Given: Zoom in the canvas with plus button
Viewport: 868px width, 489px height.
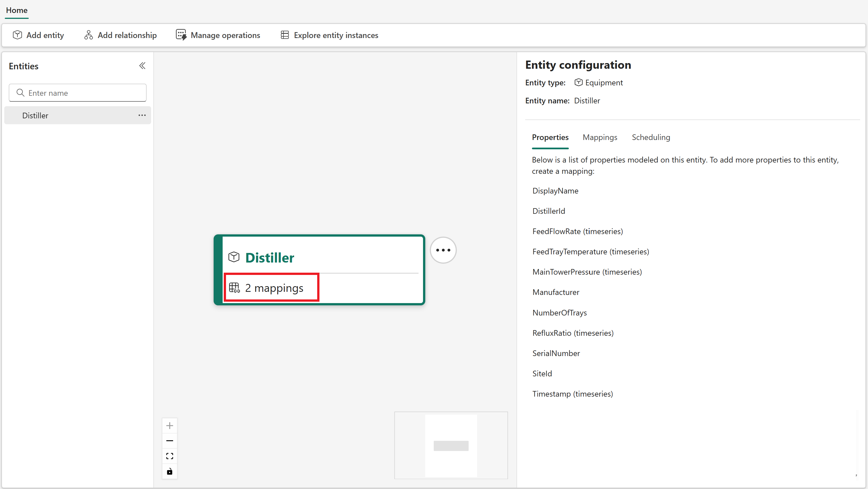Looking at the screenshot, I should click(x=169, y=426).
